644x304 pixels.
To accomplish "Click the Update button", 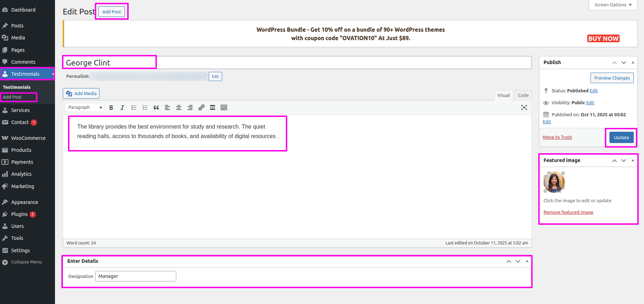I will point(621,138).
